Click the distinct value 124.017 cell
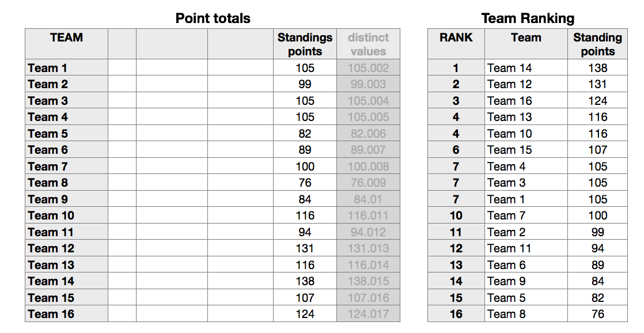The width and height of the screenshot is (644, 333). (x=368, y=315)
